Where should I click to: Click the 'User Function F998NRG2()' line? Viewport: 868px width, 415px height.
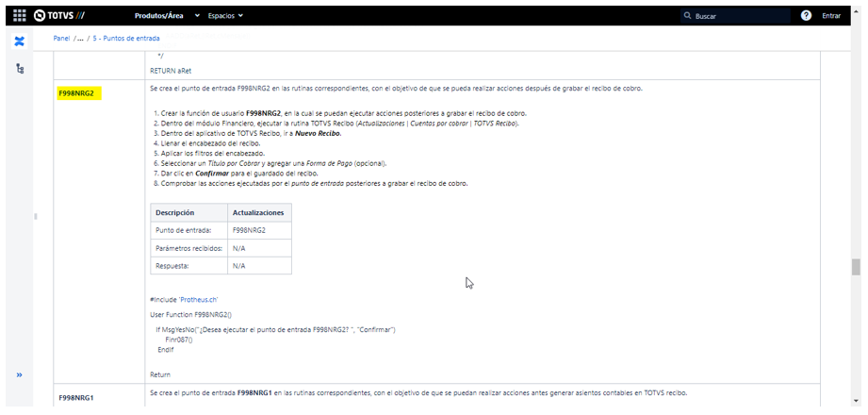[x=191, y=314]
